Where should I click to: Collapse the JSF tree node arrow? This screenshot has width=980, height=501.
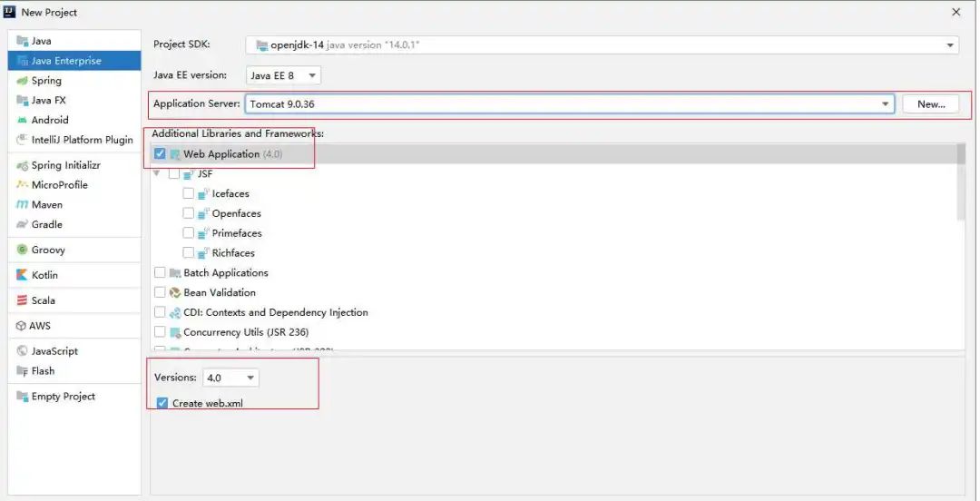156,173
